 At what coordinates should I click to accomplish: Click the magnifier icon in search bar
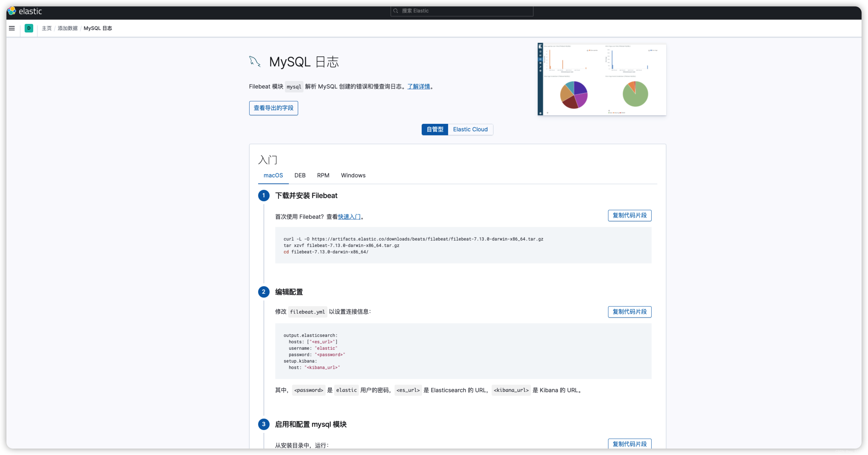tap(396, 11)
